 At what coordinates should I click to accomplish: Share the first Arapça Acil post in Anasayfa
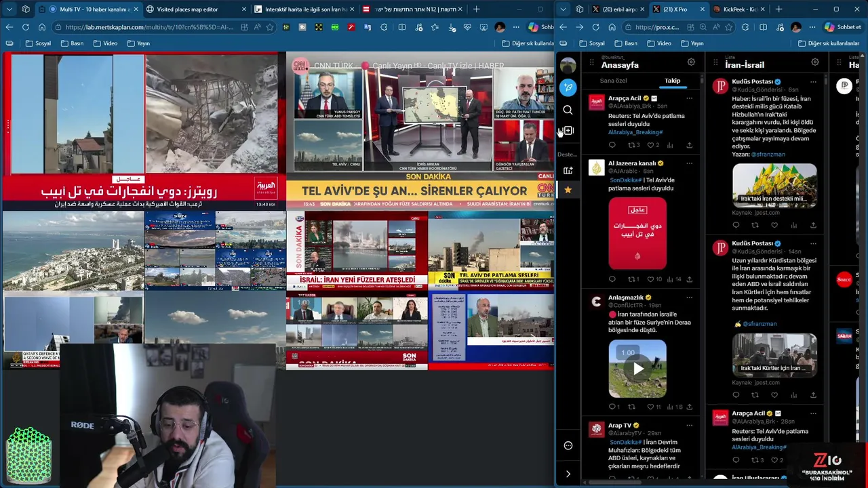689,145
